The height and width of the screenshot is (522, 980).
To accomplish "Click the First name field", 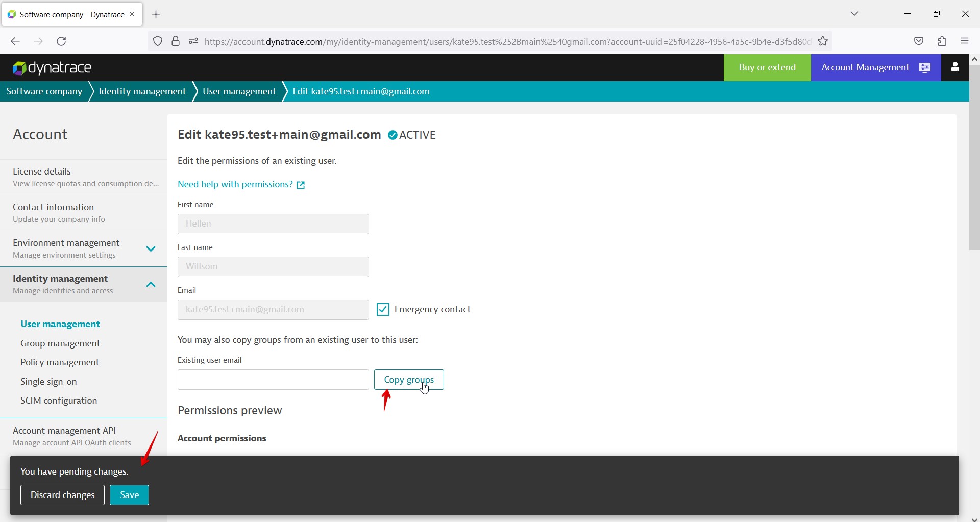I will [273, 224].
